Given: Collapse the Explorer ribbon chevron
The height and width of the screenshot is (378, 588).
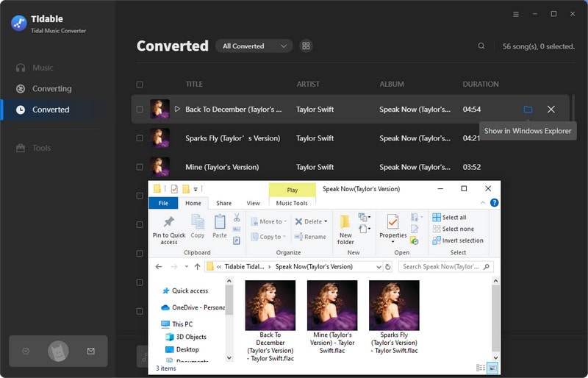Looking at the screenshot, I should [483, 203].
